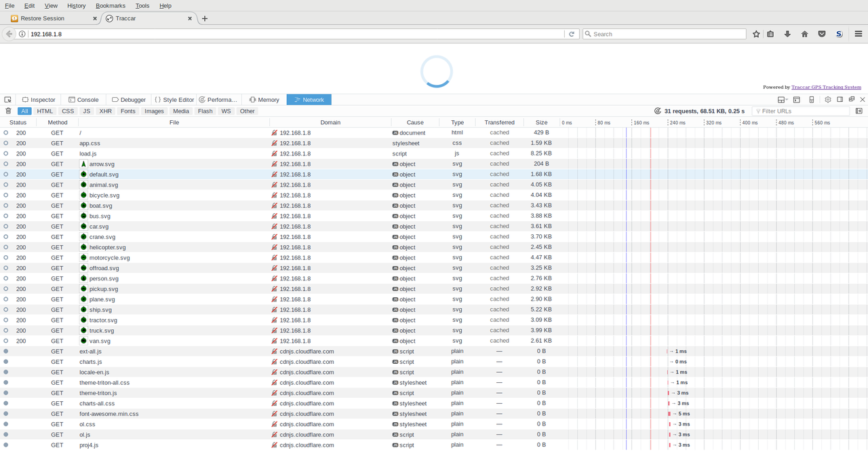The width and height of the screenshot is (868, 467).
Task: Sort requests by Size column
Action: 541,123
